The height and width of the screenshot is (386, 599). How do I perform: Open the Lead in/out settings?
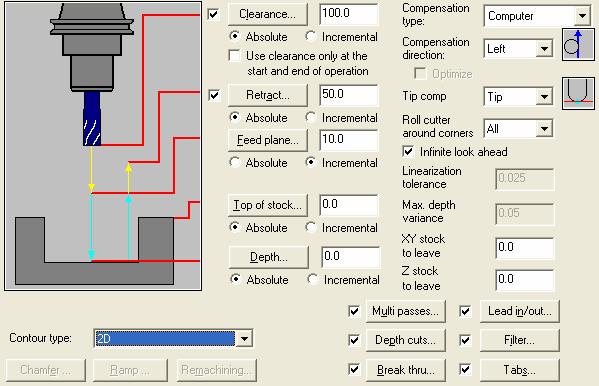(x=520, y=311)
